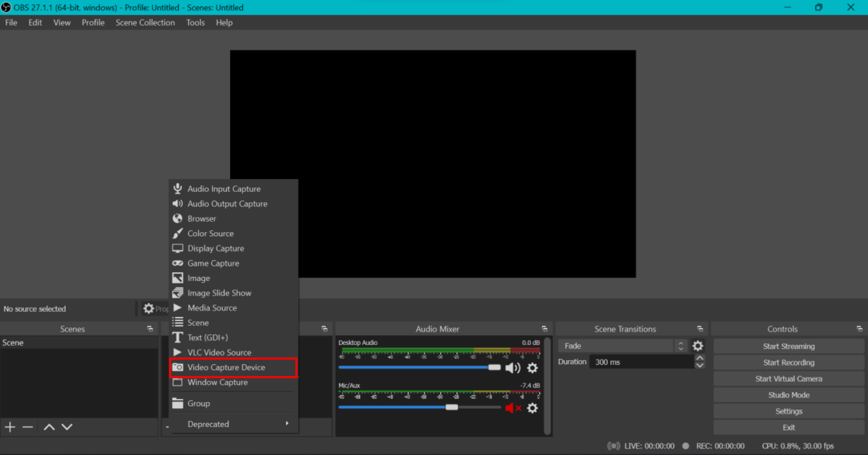Click the Duration 300 ms field

pyautogui.click(x=643, y=362)
